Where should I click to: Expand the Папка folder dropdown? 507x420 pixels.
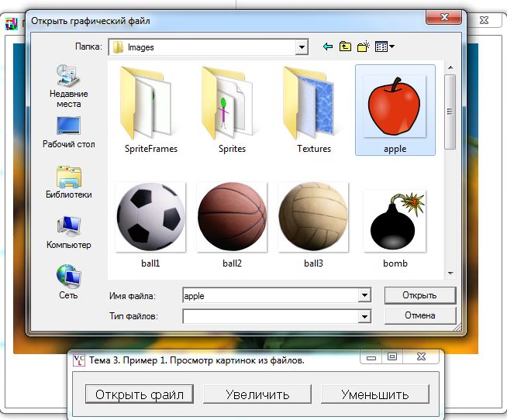[302, 47]
